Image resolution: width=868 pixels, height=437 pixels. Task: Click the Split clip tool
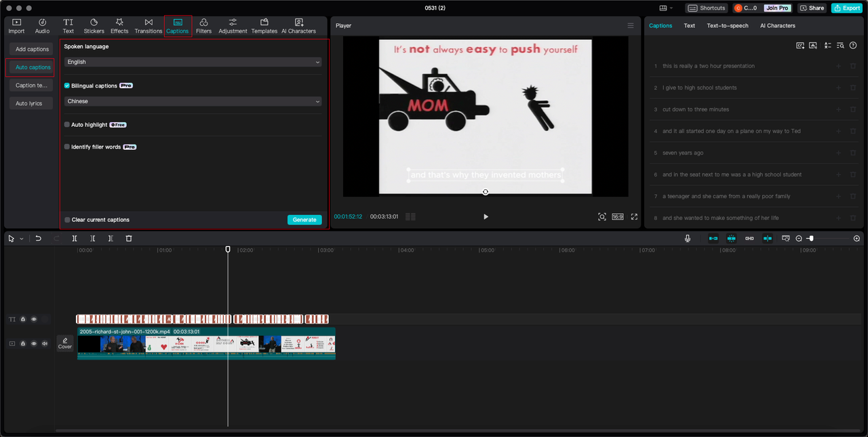[x=75, y=238]
